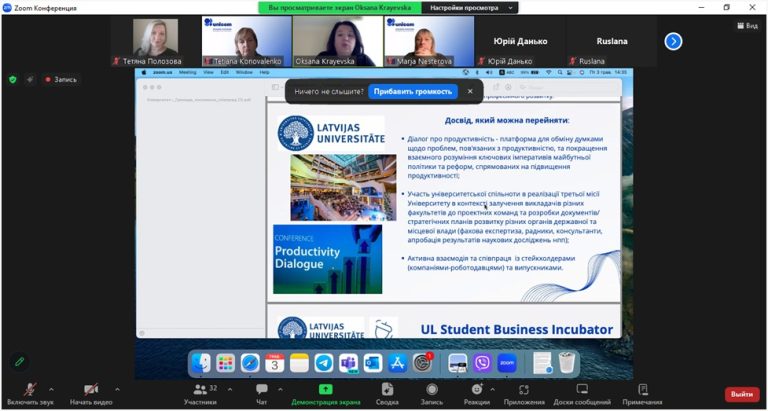Click the red Leave (Выйти) button

coord(742,394)
